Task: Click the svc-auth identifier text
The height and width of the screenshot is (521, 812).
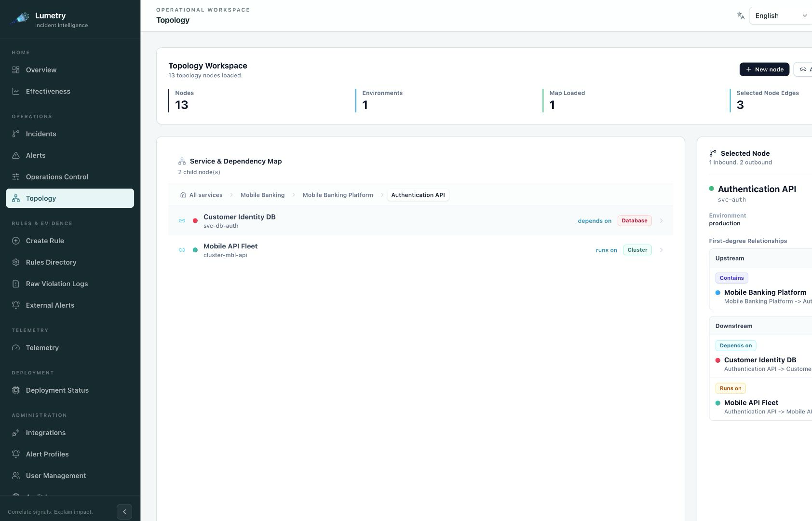Action: (732, 200)
